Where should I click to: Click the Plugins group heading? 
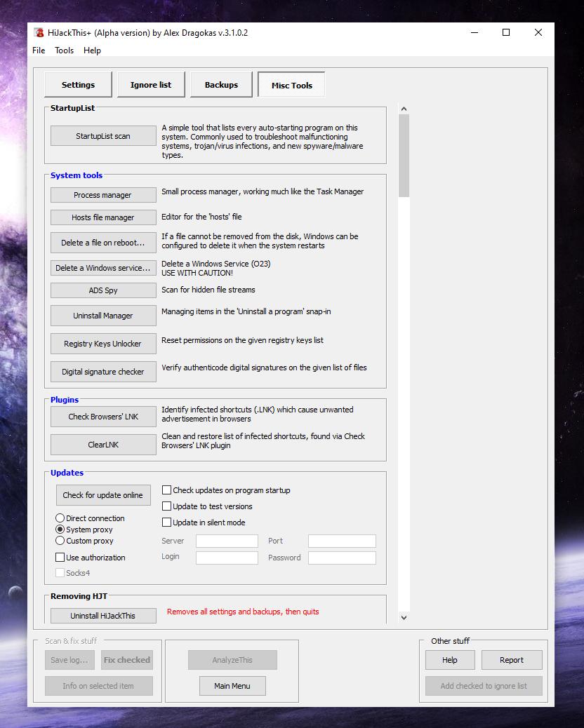[65, 400]
